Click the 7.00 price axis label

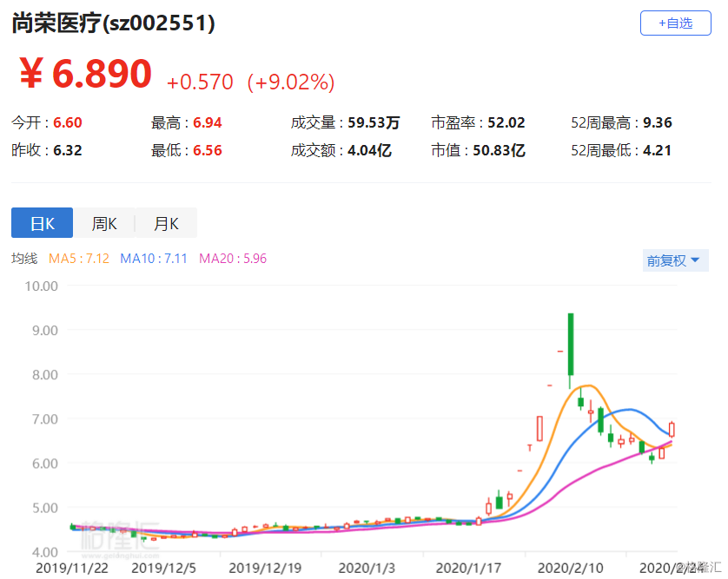pyautogui.click(x=45, y=419)
